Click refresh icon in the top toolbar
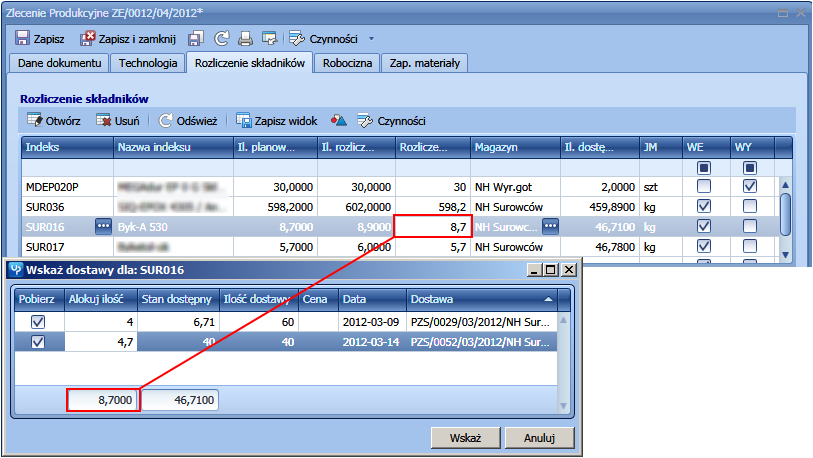The image size is (813, 458). point(221,39)
